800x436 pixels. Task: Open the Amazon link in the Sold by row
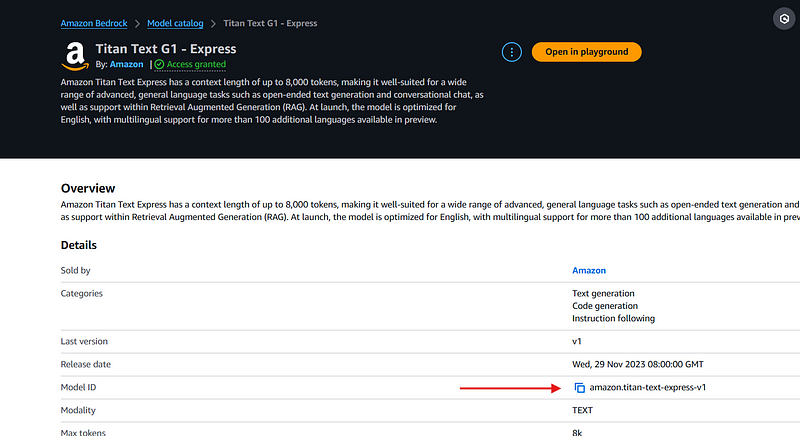589,271
